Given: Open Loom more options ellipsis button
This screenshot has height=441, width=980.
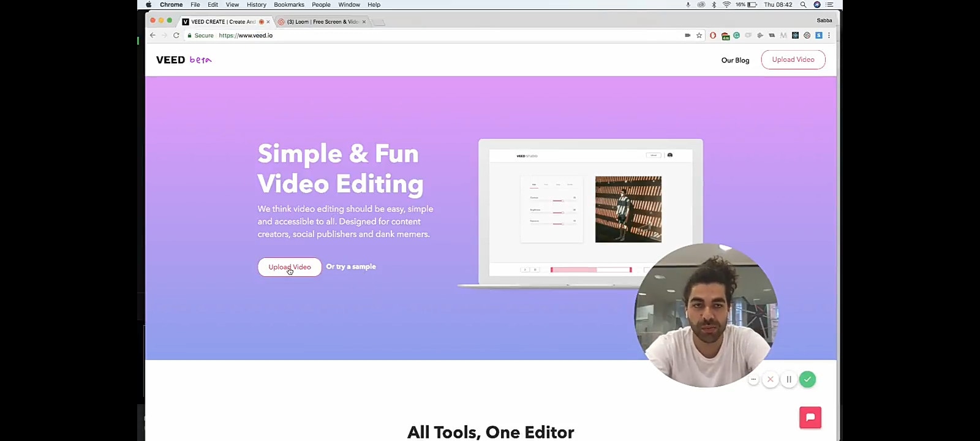Looking at the screenshot, I should [x=753, y=379].
